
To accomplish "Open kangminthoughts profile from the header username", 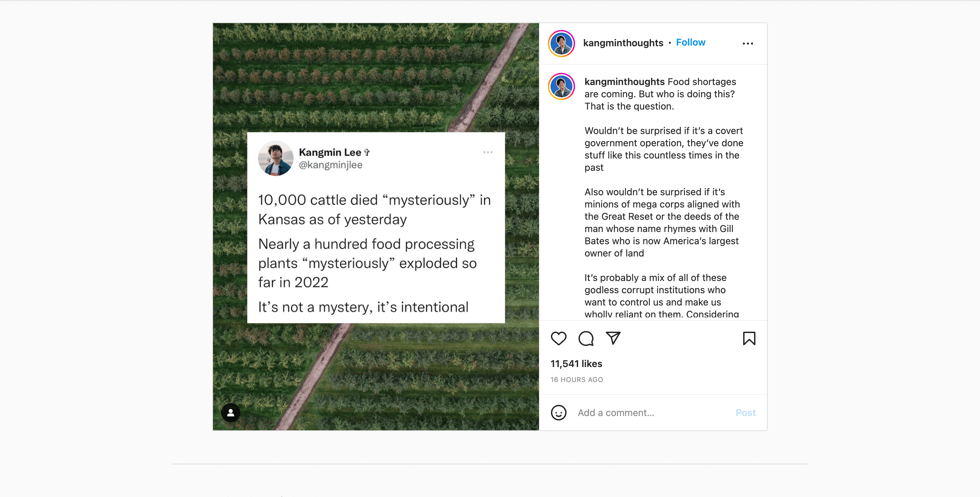I will pos(623,43).
